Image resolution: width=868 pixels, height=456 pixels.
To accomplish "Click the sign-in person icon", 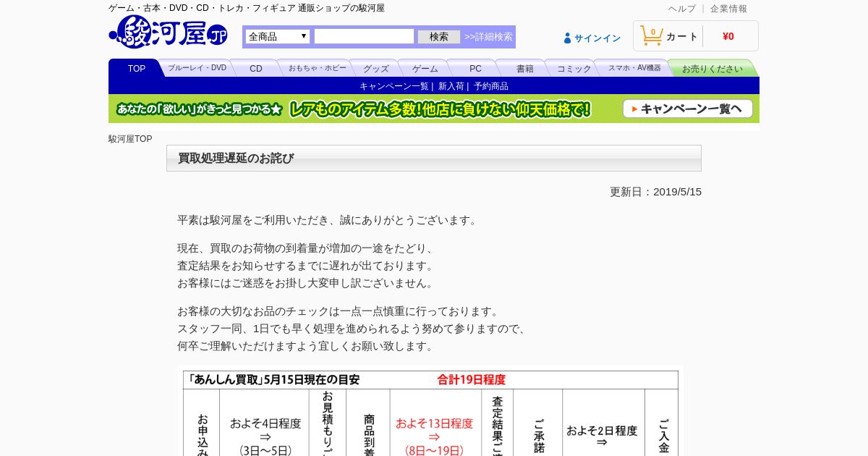I will (568, 38).
